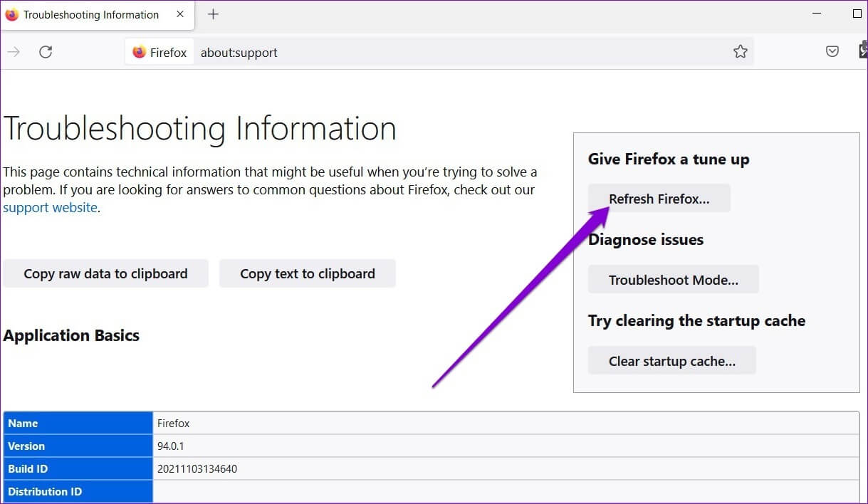The image size is (868, 504).
Task: Click the Troubleshooting Information heading
Action: [x=200, y=129]
